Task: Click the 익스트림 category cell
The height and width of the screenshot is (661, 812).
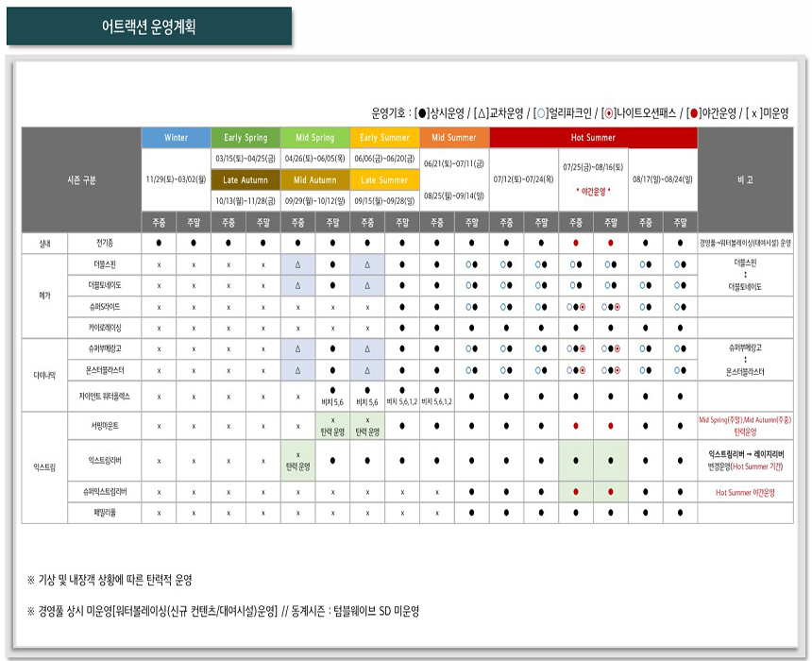Action: (44, 466)
